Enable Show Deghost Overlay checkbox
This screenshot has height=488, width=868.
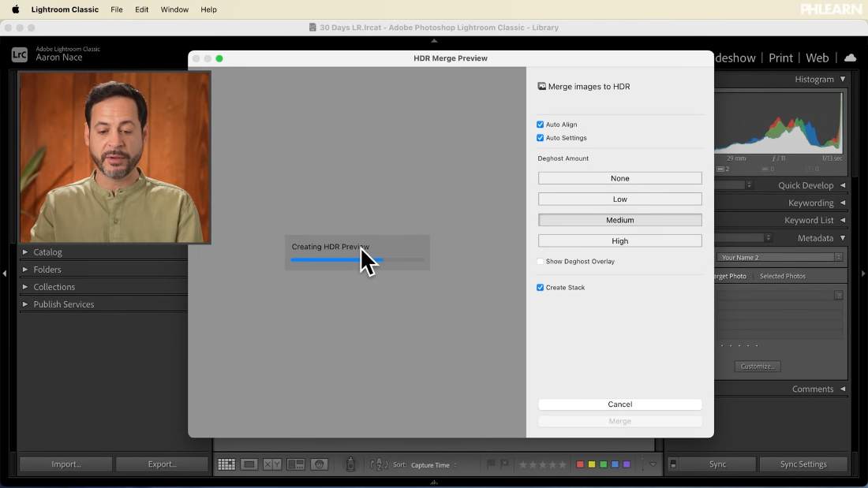point(541,261)
